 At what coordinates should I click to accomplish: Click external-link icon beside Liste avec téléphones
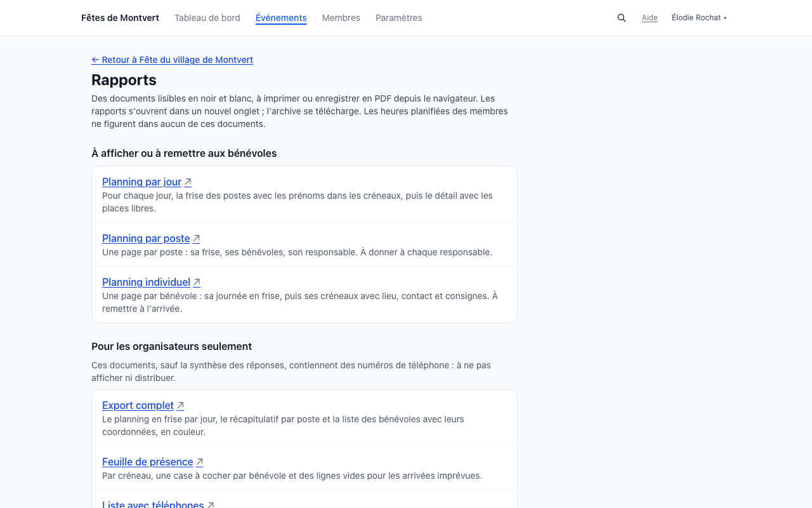click(211, 505)
